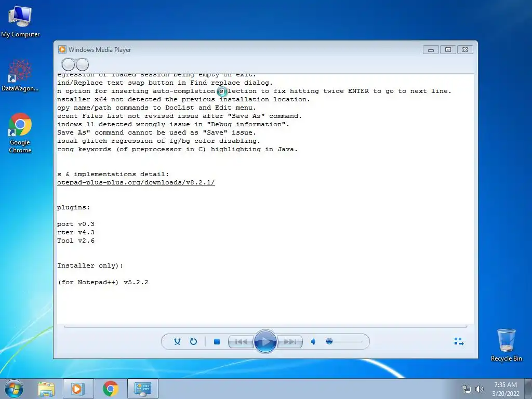Skip to the next track

(x=290, y=342)
